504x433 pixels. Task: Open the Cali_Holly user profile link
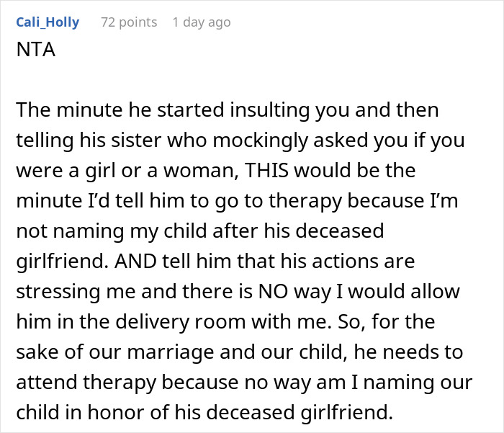pyautogui.click(x=47, y=22)
